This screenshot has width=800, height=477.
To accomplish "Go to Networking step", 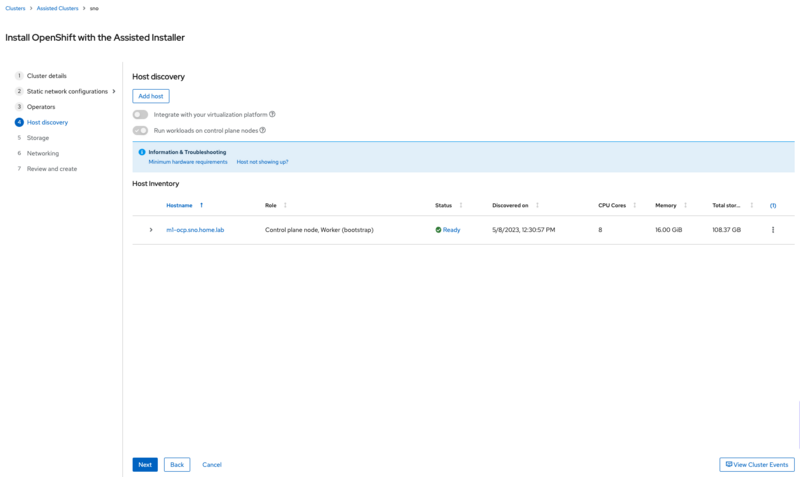I will [x=43, y=153].
